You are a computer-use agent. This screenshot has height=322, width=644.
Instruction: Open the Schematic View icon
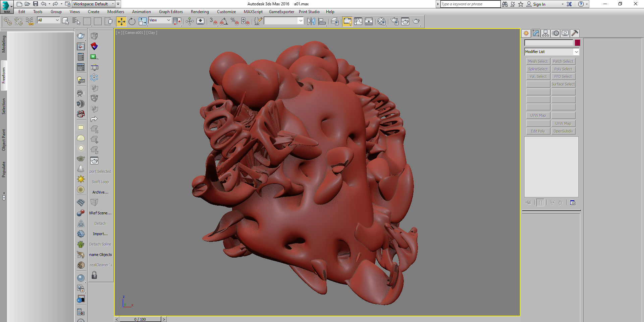click(x=369, y=21)
